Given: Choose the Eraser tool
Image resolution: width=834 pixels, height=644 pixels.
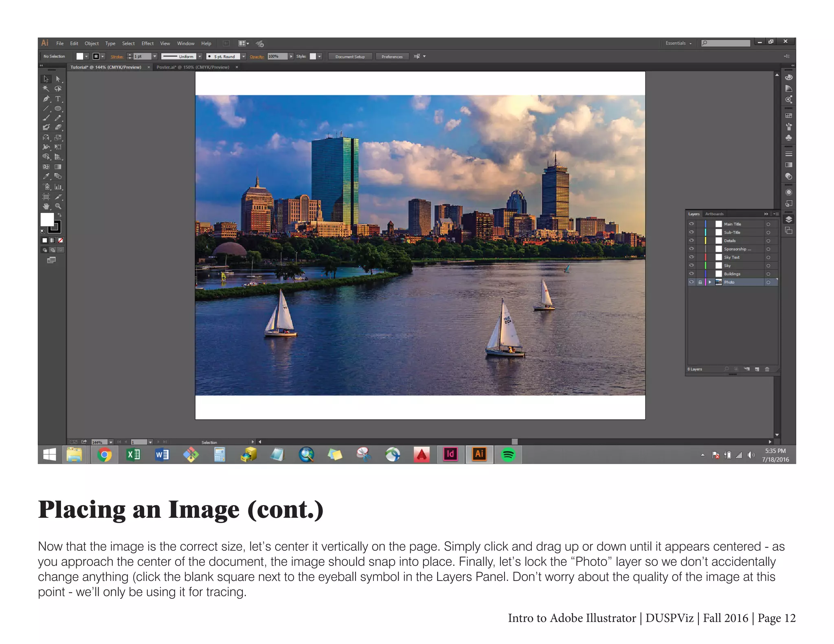Looking at the screenshot, I should tap(58, 127).
